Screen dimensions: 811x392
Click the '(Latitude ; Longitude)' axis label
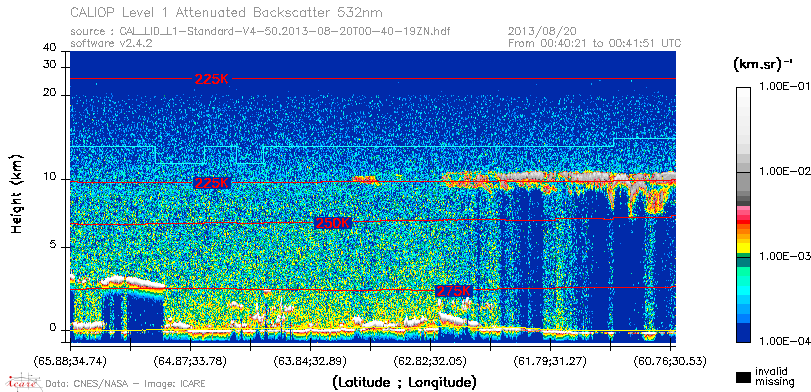point(404,383)
